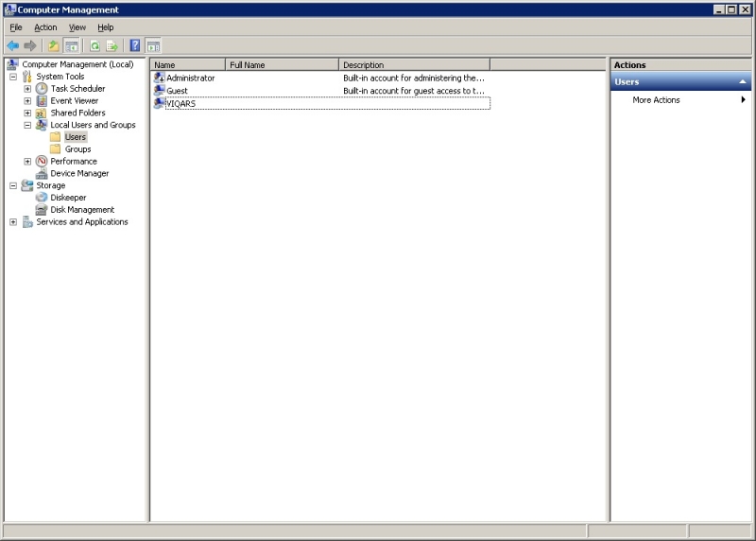Toggle Show/Hide Console Tree toolbar icon
The width and height of the screenshot is (756, 541).
click(x=71, y=45)
